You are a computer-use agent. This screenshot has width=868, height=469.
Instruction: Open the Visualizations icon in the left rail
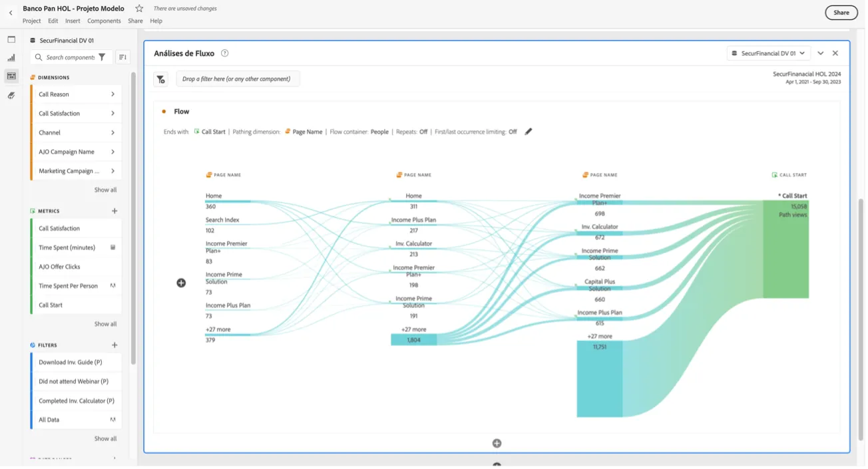11,58
